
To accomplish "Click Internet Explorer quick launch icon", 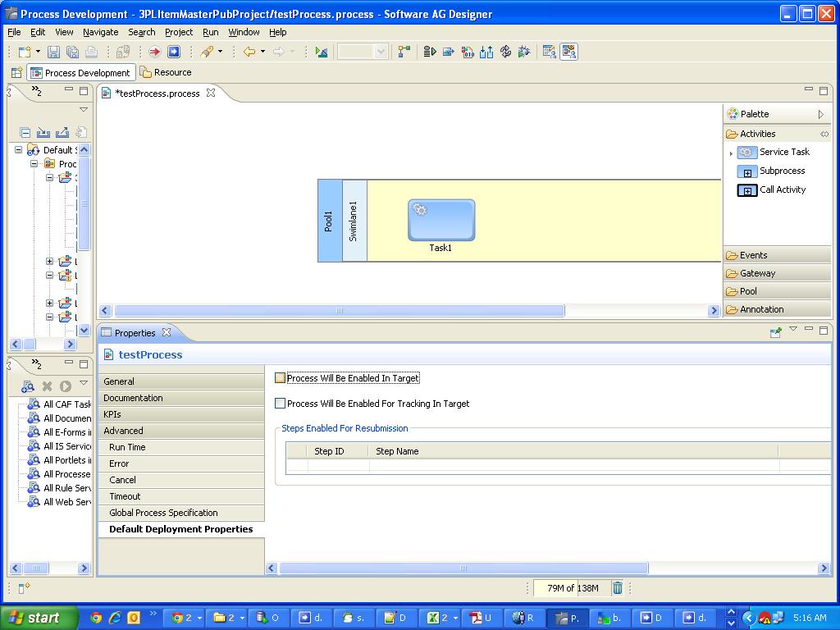I will (x=115, y=618).
